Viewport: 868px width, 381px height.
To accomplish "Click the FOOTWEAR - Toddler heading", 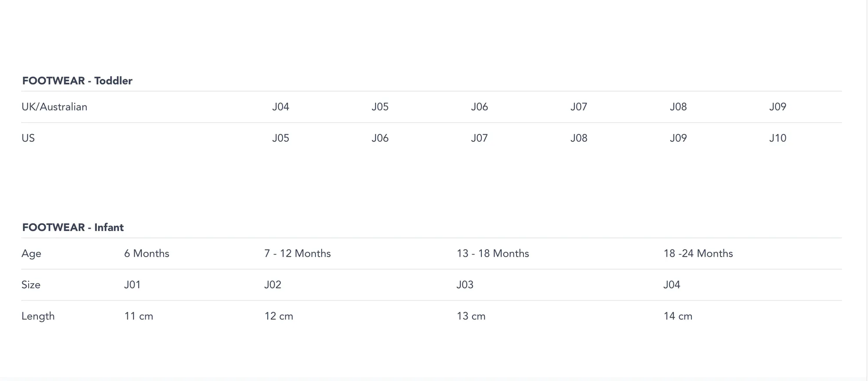I will point(77,81).
